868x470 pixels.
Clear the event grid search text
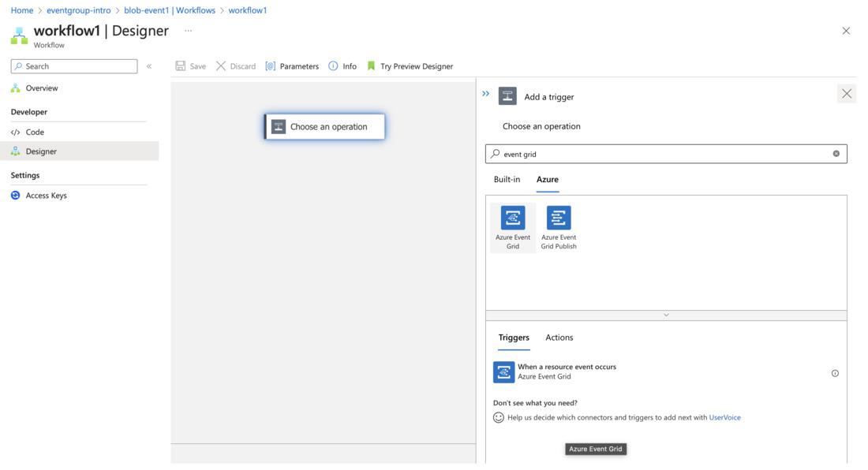[x=836, y=154]
